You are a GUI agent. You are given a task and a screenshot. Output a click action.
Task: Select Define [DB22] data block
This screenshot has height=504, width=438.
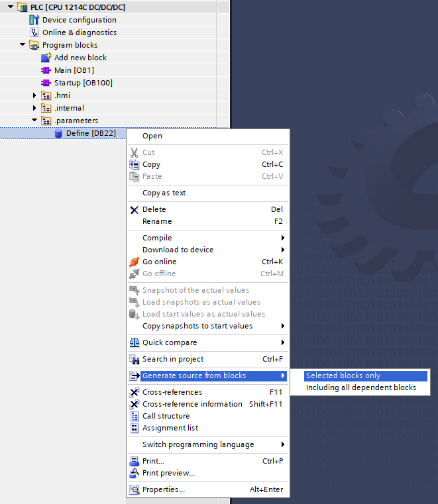[91, 133]
